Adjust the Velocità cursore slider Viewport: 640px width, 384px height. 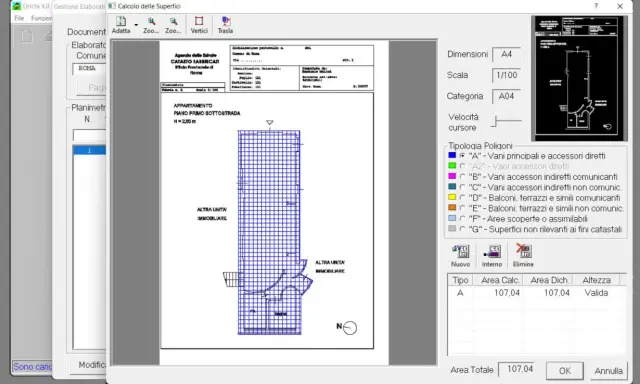[x=496, y=121]
